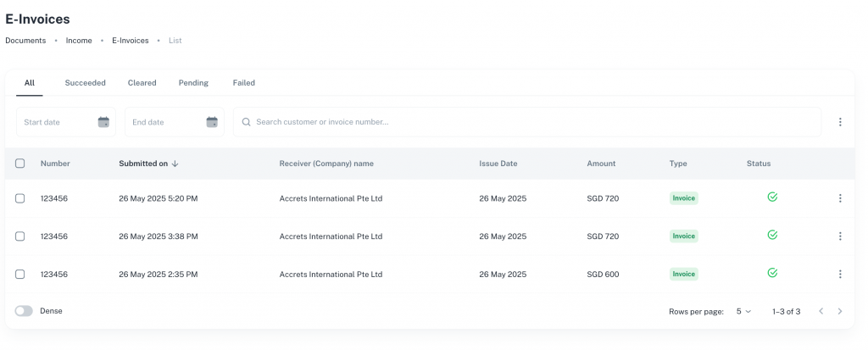Viewport: 868px width, 350px height.
Task: Go to next page chevron
Action: click(x=840, y=311)
